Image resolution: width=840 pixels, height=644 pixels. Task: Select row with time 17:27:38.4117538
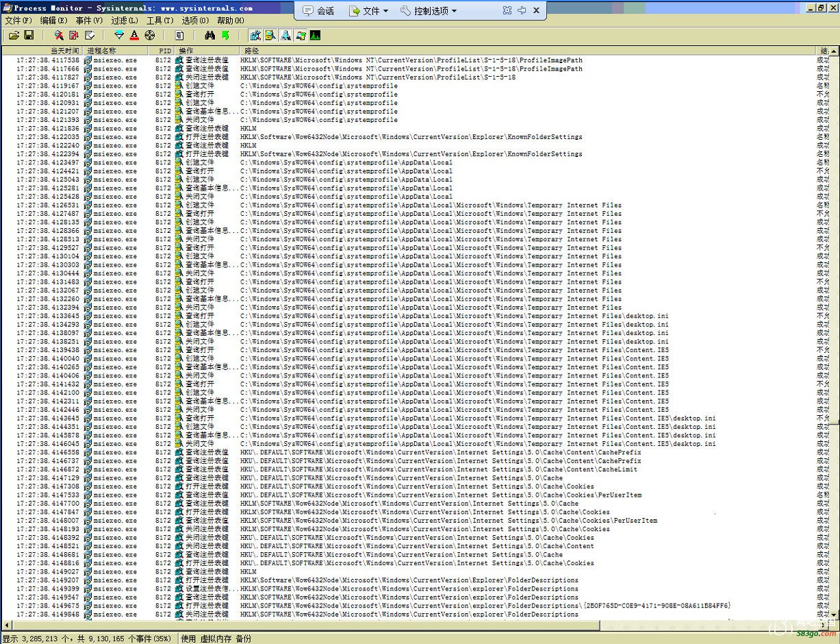[x=415, y=60]
